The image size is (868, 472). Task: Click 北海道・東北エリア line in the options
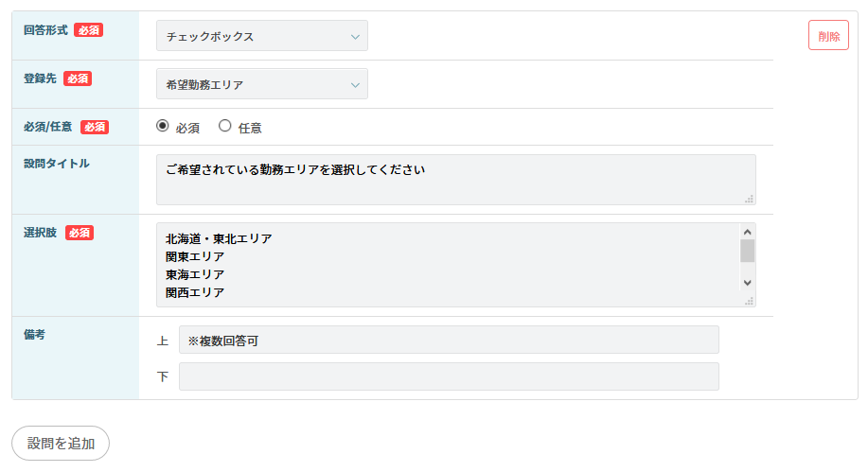(219, 238)
